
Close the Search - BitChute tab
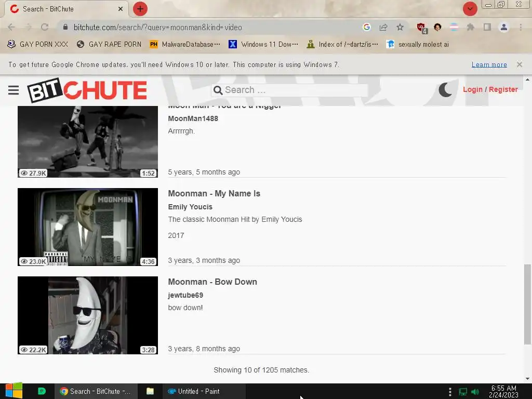point(121,9)
